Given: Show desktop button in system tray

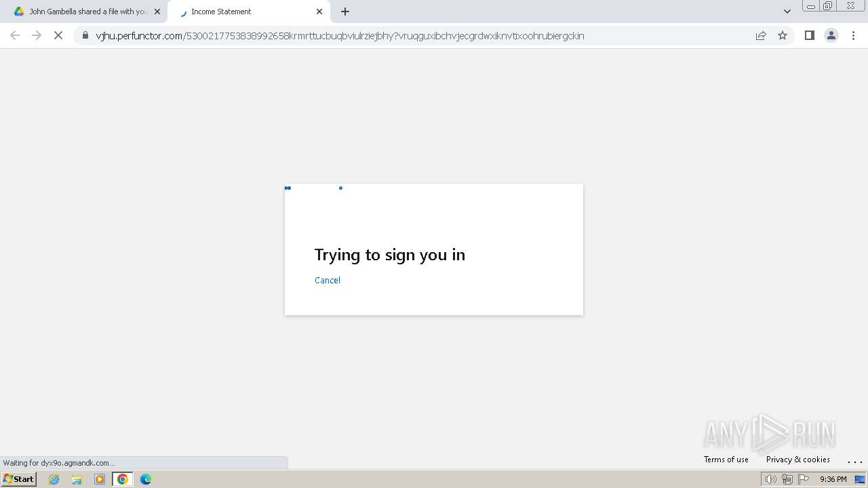Looking at the screenshot, I should point(860,479).
